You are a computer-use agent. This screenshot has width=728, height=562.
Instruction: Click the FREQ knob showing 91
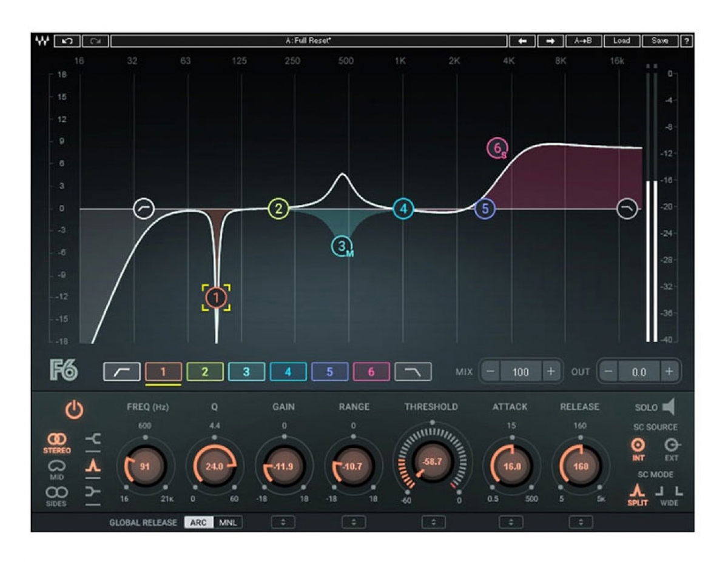click(x=144, y=467)
